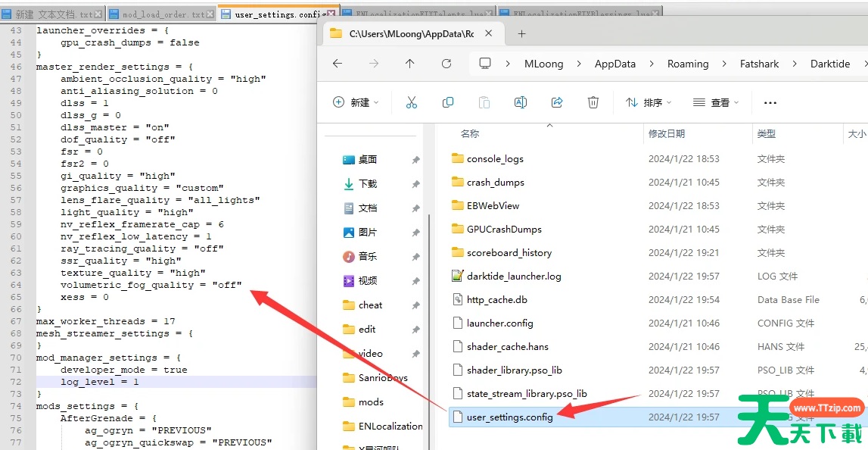This screenshot has height=450, width=868.
Task: Navigate to AppData in the breadcrumb
Action: point(615,64)
